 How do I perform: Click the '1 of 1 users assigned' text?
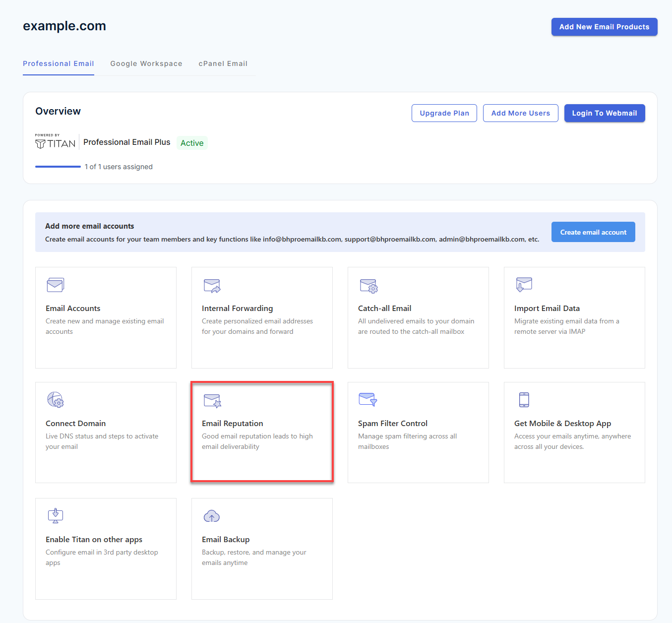point(119,167)
